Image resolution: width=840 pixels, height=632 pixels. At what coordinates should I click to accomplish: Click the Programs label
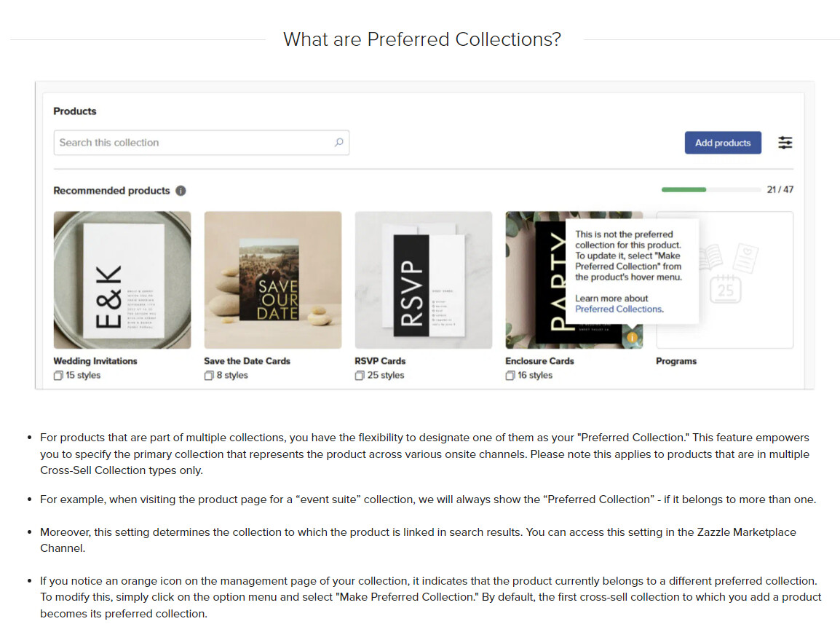tap(676, 361)
